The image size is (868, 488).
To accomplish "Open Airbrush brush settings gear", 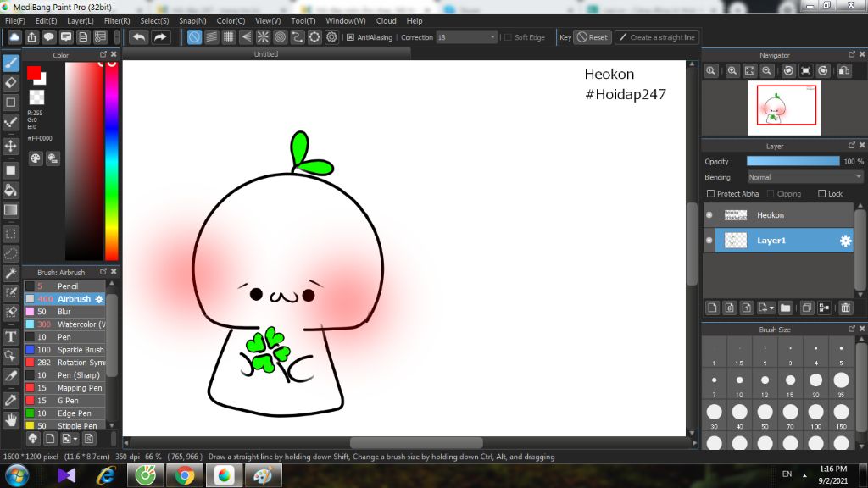I will pos(99,299).
